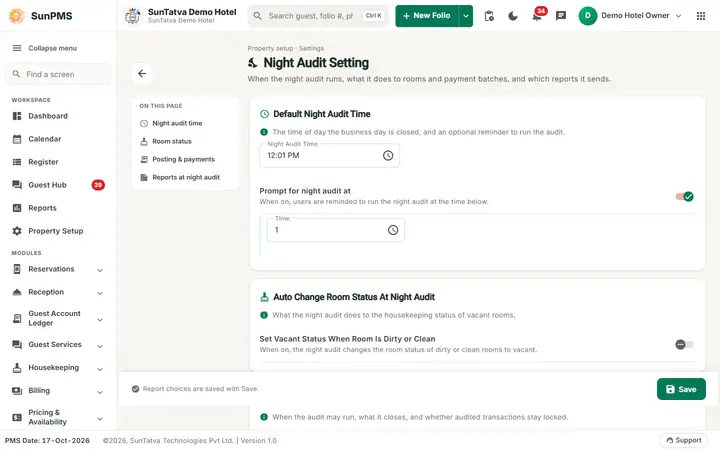Click the Find a screen search field
The image size is (720, 450).
tap(58, 74)
